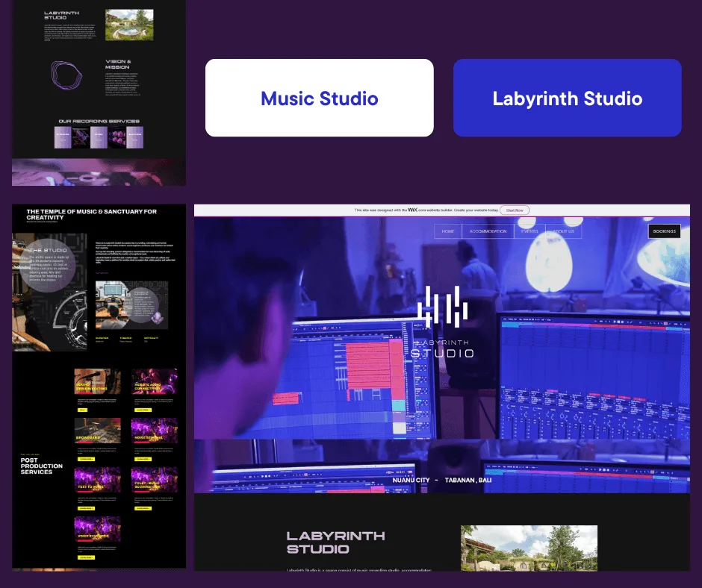
Task: Select the Music Studio option
Action: [319, 98]
